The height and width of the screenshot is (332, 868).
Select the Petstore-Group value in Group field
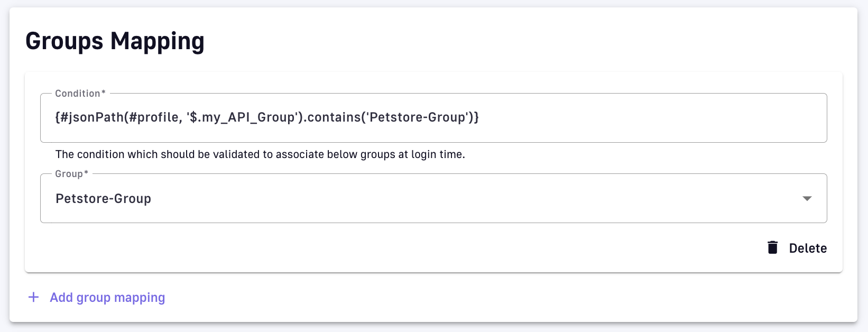[104, 199]
